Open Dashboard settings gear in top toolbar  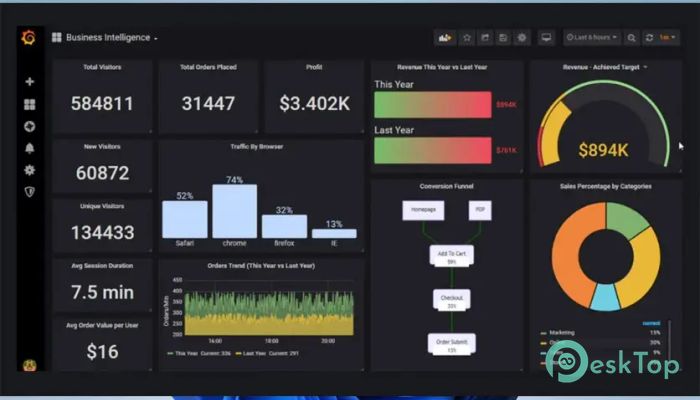point(522,38)
